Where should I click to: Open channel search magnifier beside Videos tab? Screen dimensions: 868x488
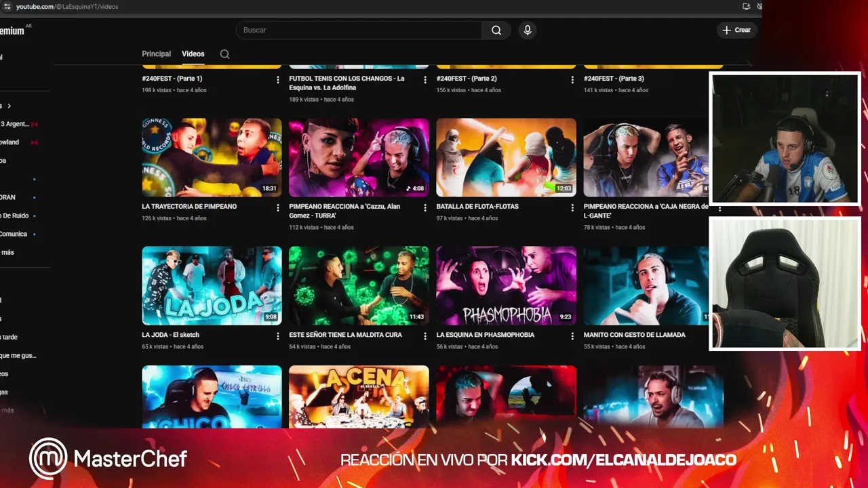click(x=224, y=54)
